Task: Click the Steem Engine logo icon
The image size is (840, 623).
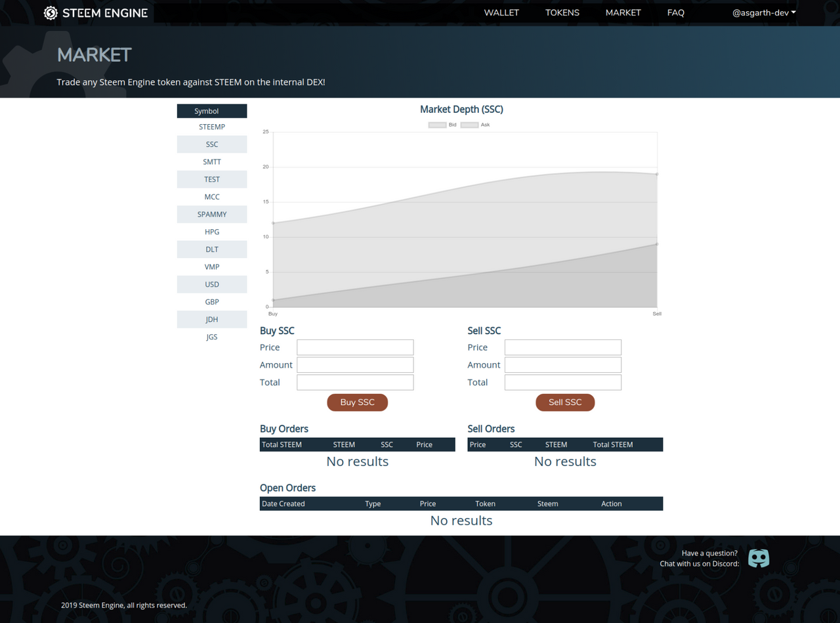Action: coord(51,13)
